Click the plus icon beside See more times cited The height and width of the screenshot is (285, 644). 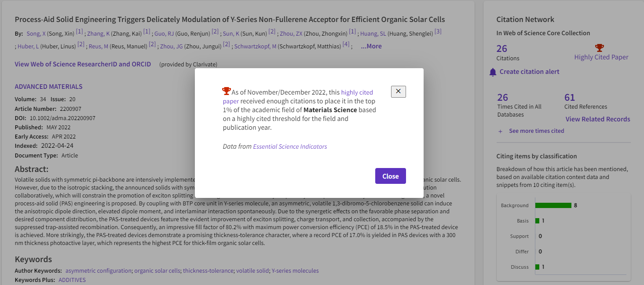pos(500,131)
